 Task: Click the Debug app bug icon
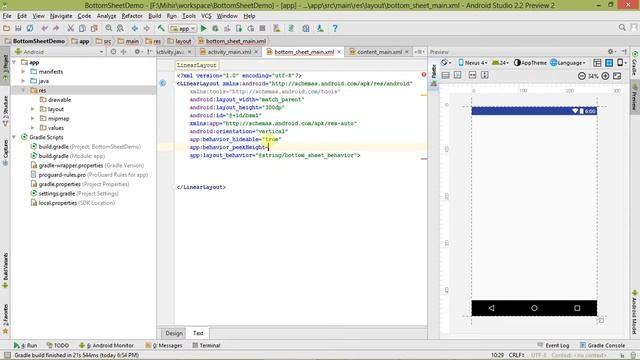point(215,28)
